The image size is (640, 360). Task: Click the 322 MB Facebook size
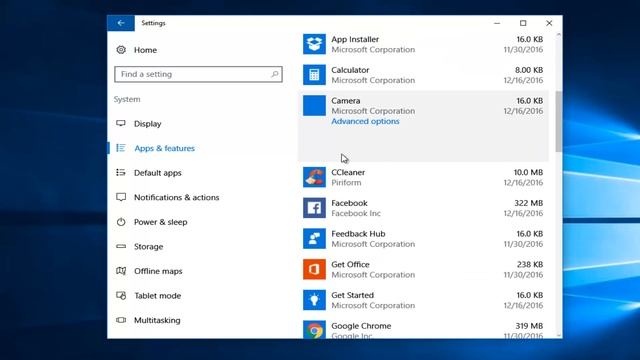529,203
